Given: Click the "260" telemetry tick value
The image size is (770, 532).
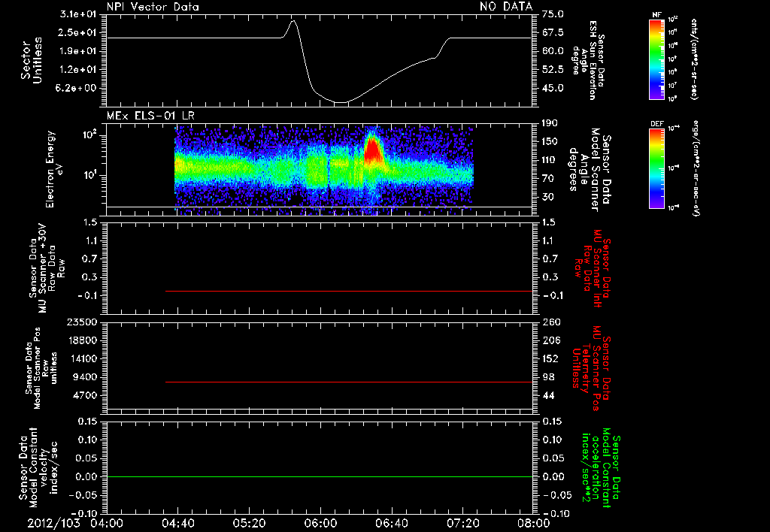Looking at the screenshot, I should (551, 322).
